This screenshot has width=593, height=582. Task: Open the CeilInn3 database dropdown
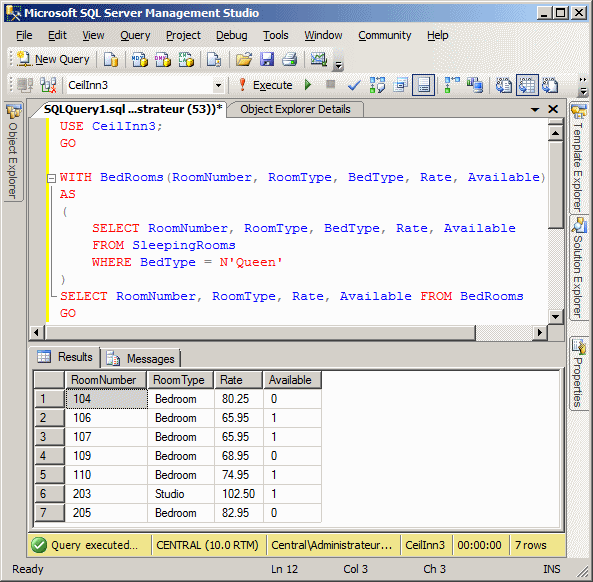pyautogui.click(x=218, y=85)
